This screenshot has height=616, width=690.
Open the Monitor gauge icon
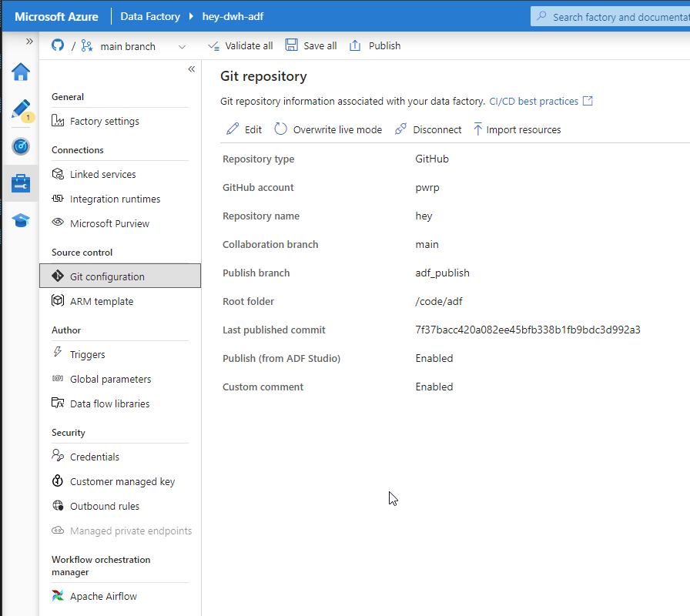(x=21, y=146)
